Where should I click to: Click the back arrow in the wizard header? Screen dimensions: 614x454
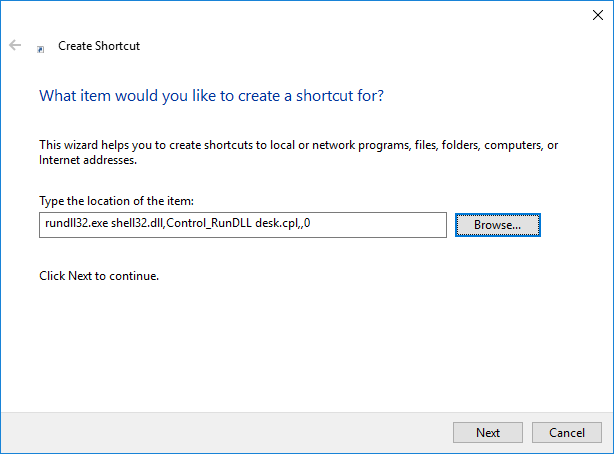pyautogui.click(x=15, y=45)
